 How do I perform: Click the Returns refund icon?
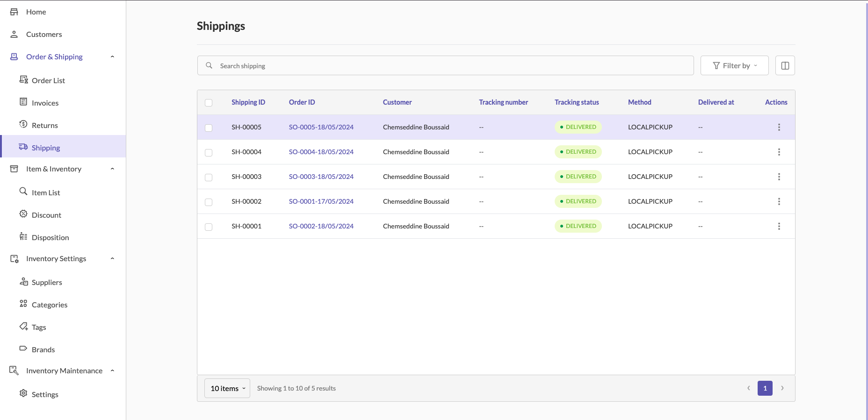click(x=23, y=124)
